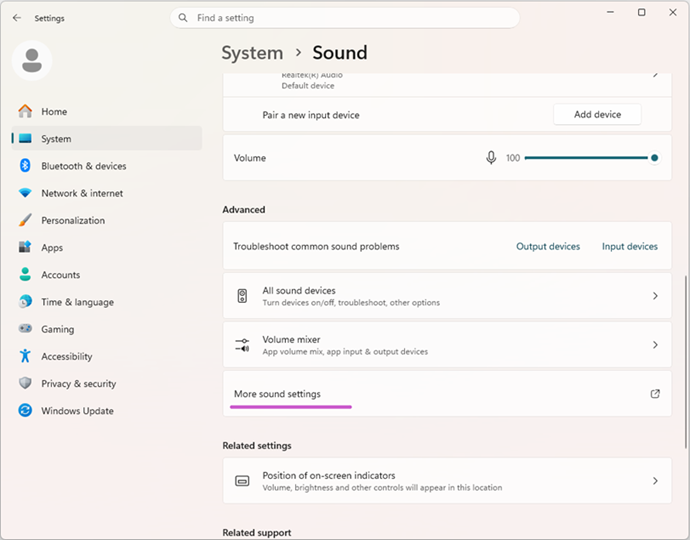The height and width of the screenshot is (540, 690).
Task: Select Bluetooth & devices category
Action: 106,165
